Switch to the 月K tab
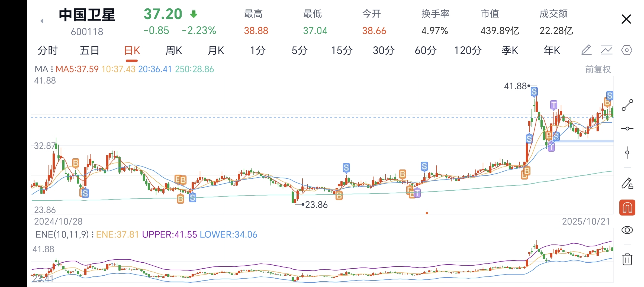Image resolution: width=644 pixels, height=287 pixels. click(216, 50)
